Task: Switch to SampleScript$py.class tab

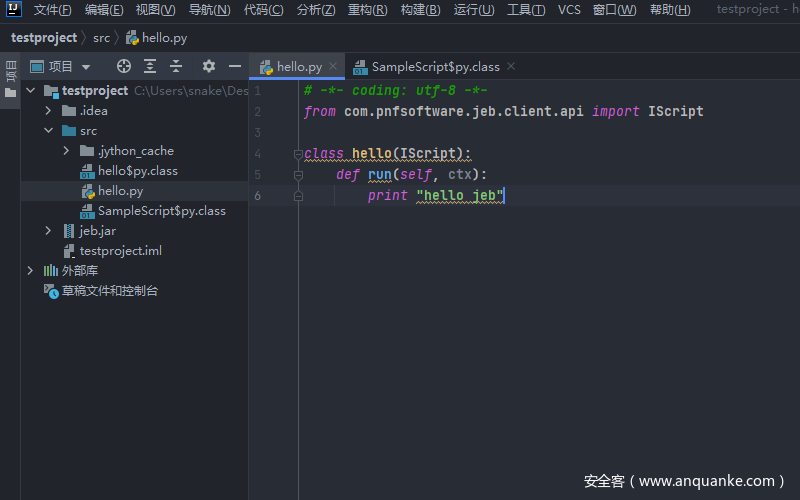Action: pyautogui.click(x=434, y=67)
